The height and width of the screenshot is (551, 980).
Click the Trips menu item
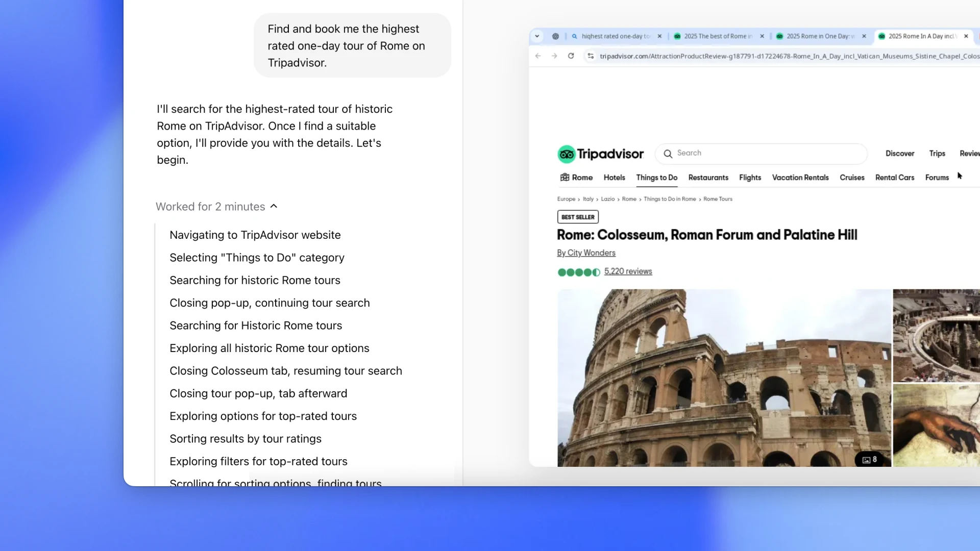coord(938,154)
